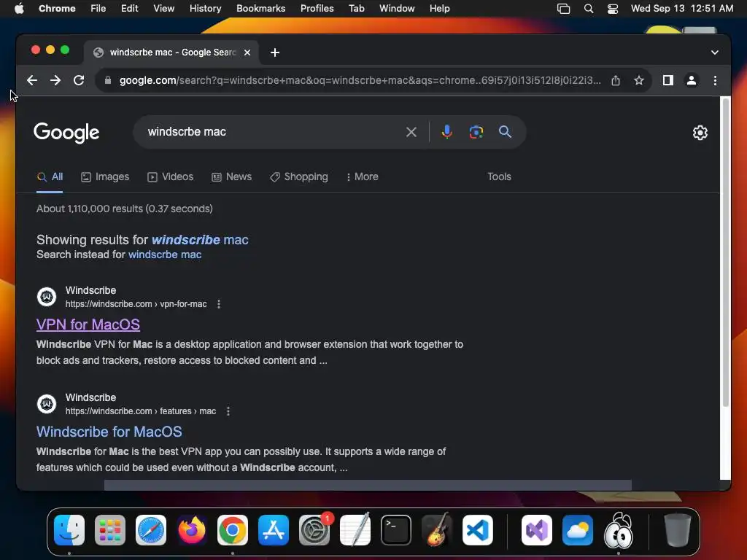
Task: Click the corrected 'windscribe mac' link
Action: point(200,239)
